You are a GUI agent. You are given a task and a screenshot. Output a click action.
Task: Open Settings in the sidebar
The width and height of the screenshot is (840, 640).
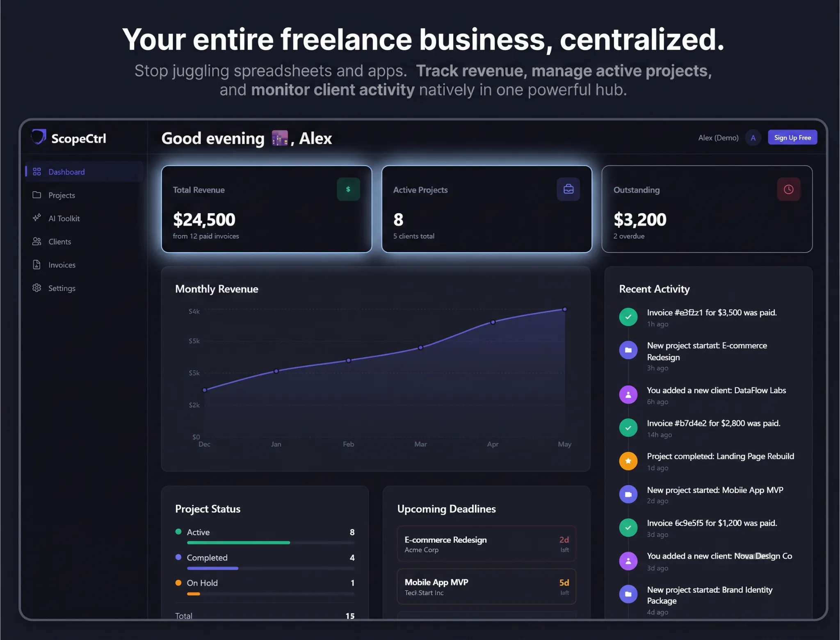point(84,288)
